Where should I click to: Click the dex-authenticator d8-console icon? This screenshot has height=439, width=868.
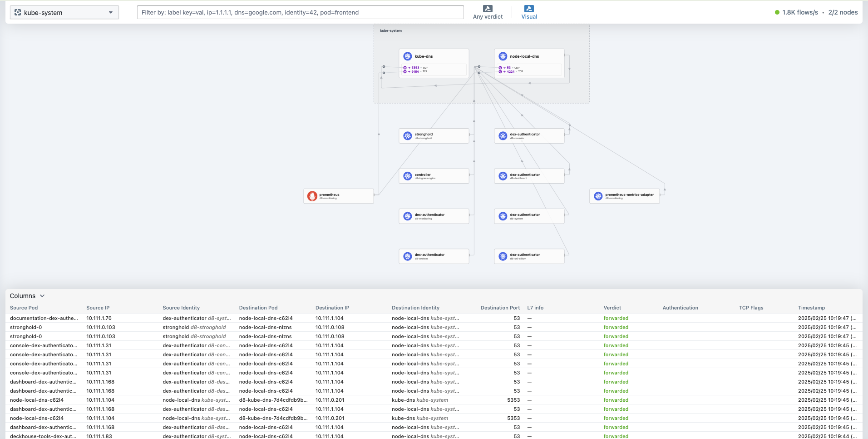[x=503, y=136]
